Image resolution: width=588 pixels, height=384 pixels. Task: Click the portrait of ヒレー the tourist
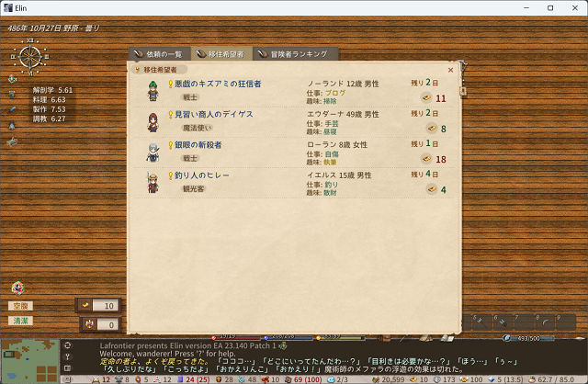(x=153, y=183)
